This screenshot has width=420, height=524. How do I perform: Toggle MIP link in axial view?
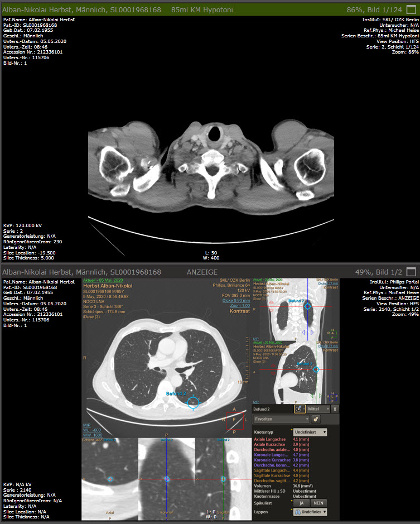point(86,425)
